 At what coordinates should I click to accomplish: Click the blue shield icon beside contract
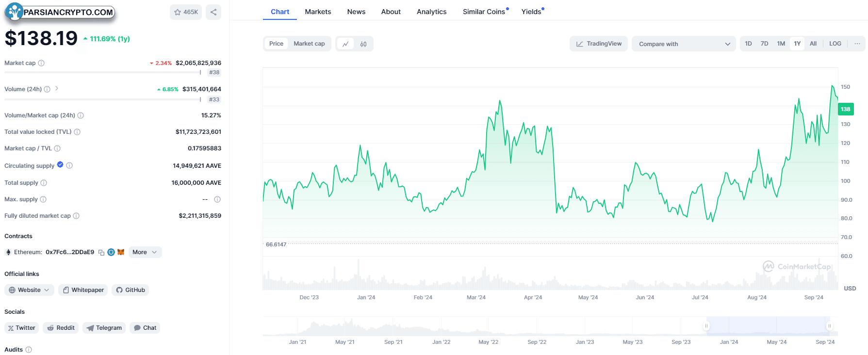pyautogui.click(x=111, y=252)
